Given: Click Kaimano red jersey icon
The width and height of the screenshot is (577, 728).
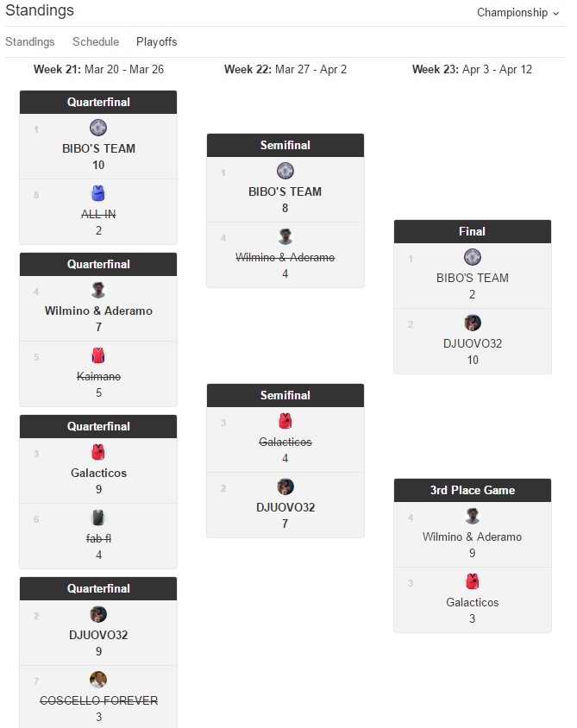Looking at the screenshot, I should [98, 355].
